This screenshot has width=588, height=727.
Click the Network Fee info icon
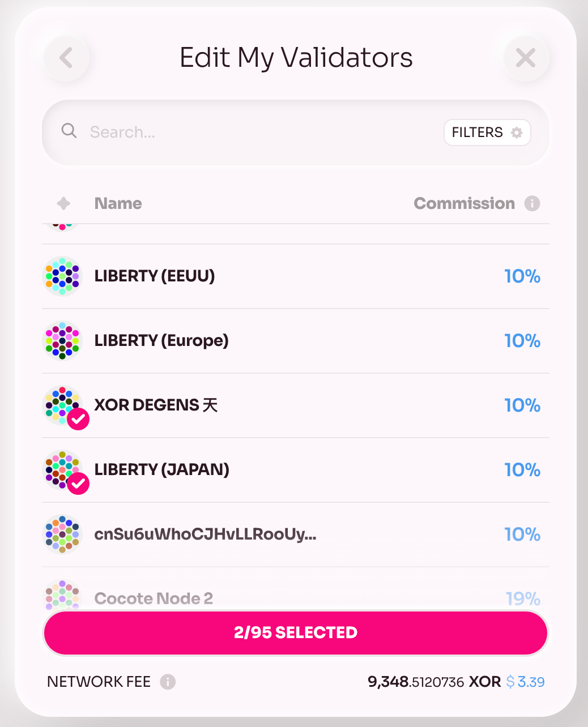click(168, 682)
